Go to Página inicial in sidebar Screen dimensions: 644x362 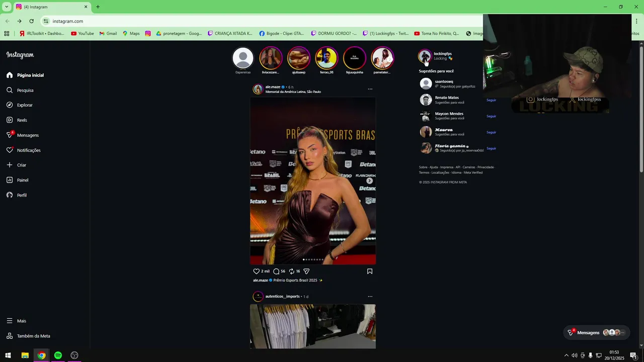coord(25,75)
